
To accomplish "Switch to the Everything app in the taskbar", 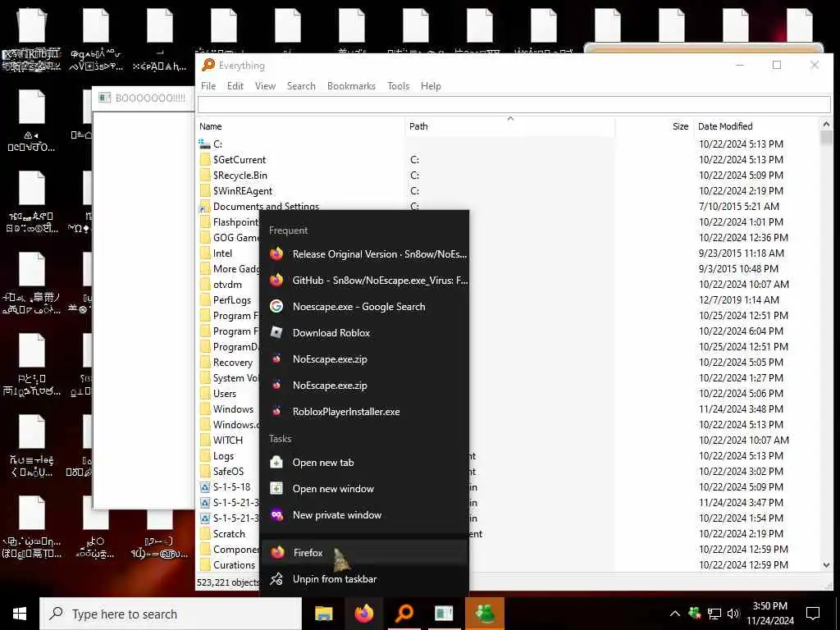I will pyautogui.click(x=404, y=613).
